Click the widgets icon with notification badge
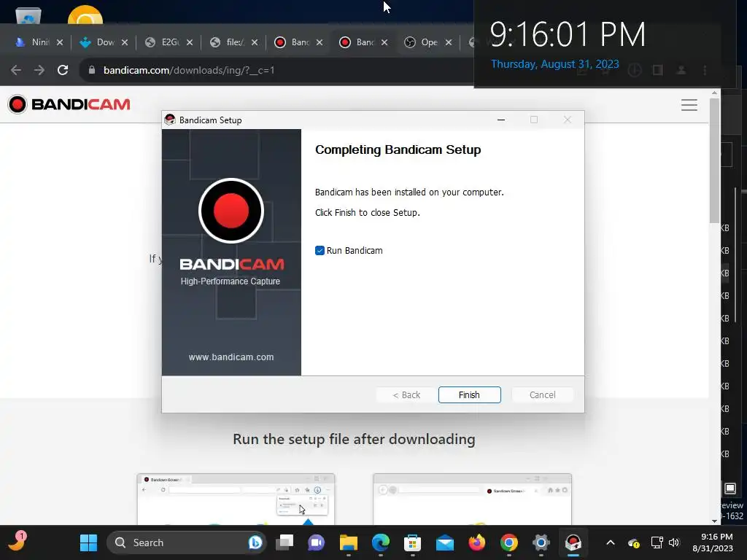 (18, 542)
